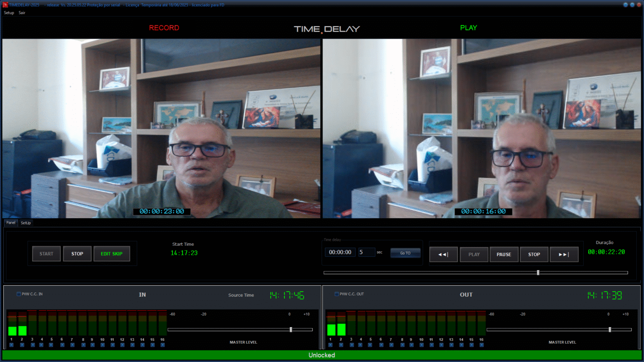Click the playback position slider handle
The image size is (644, 362).
pos(538,272)
